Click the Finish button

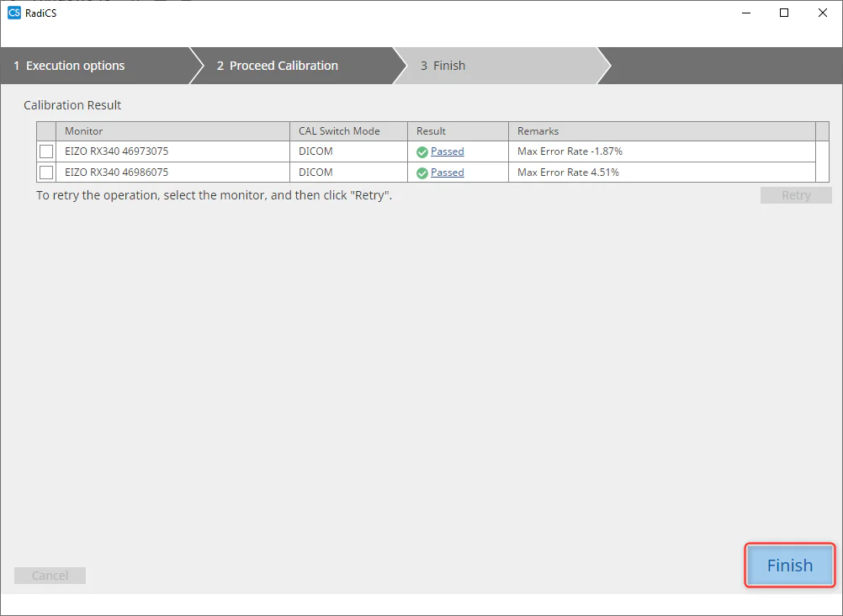790,565
